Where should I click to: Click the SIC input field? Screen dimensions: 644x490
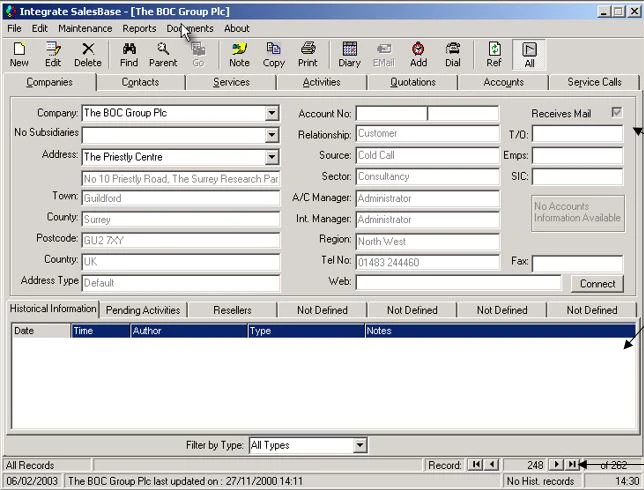point(577,177)
